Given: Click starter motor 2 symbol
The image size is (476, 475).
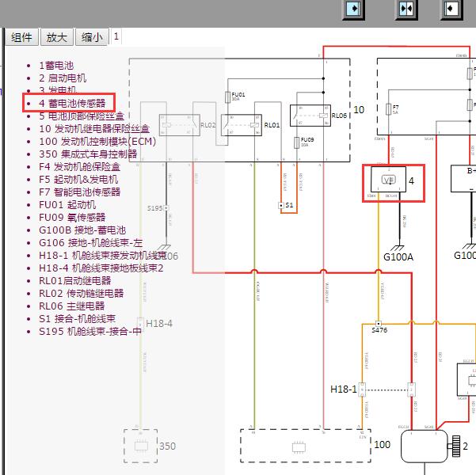Looking at the screenshot, I should pos(424,446).
